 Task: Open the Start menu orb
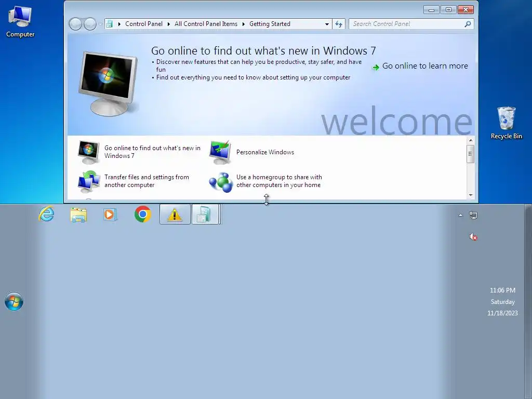tap(14, 301)
